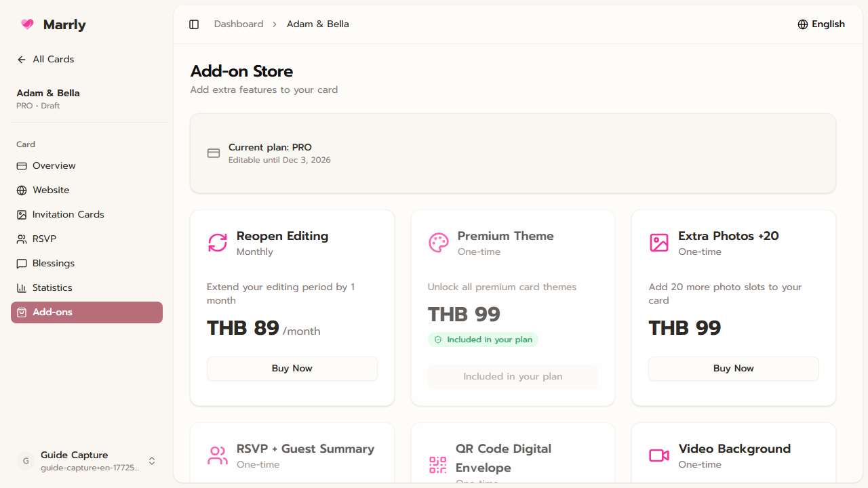Click the Video Background camera icon
The height and width of the screenshot is (488, 868).
coord(658,455)
